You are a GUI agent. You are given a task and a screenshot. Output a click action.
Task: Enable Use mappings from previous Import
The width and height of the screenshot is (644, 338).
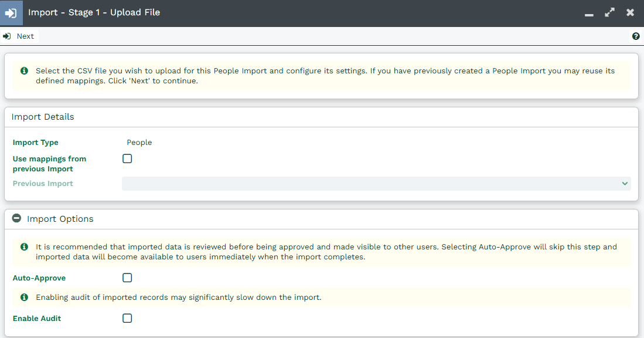pos(127,158)
